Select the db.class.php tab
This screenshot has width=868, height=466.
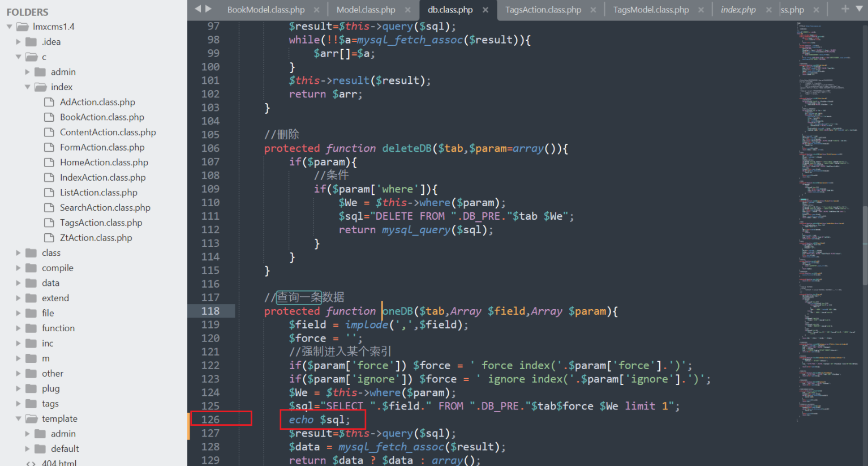pos(450,10)
